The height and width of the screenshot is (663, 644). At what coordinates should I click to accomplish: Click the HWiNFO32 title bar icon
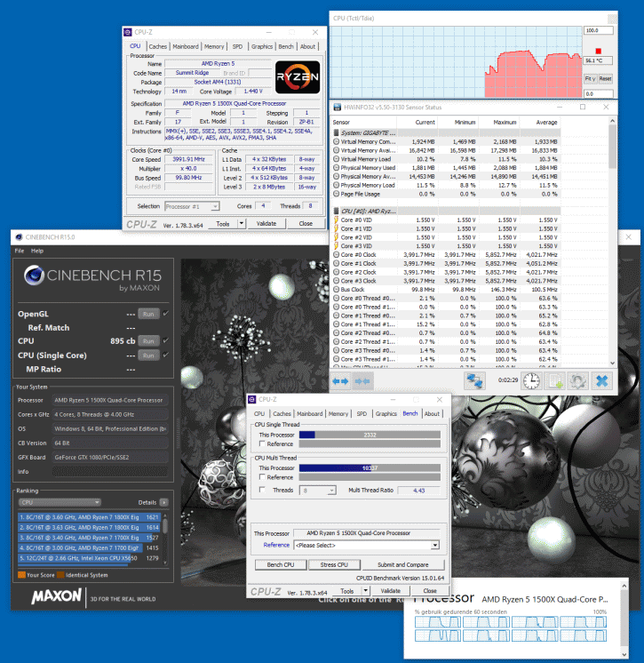point(338,107)
